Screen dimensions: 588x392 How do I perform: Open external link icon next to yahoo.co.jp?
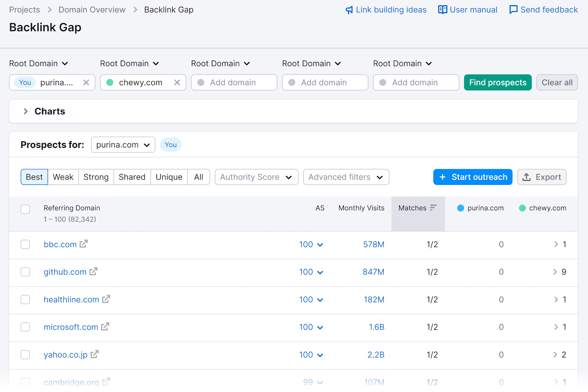tap(94, 354)
